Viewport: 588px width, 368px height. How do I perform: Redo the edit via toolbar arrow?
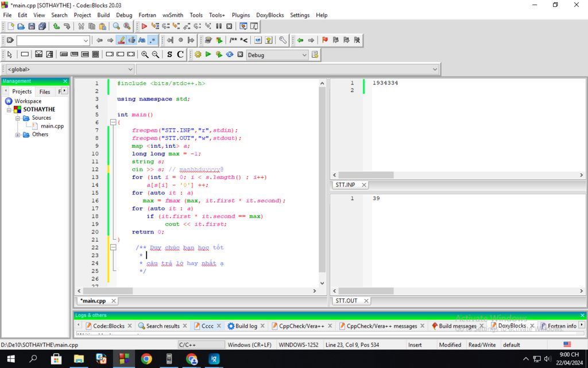point(67,26)
